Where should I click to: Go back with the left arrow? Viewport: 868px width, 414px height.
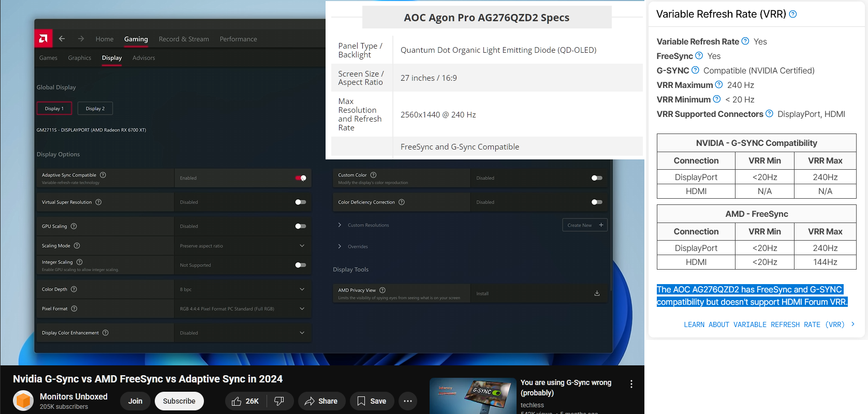click(x=62, y=39)
